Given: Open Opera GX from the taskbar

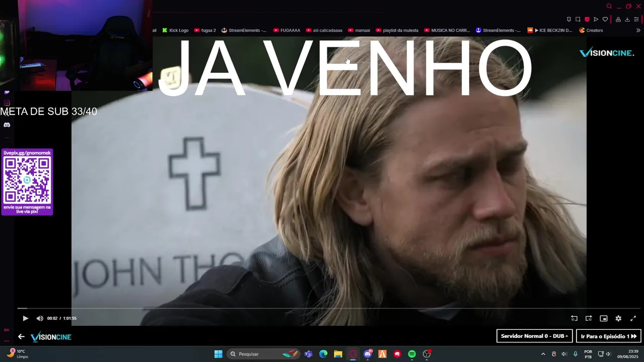Looking at the screenshot, I should (x=353, y=354).
